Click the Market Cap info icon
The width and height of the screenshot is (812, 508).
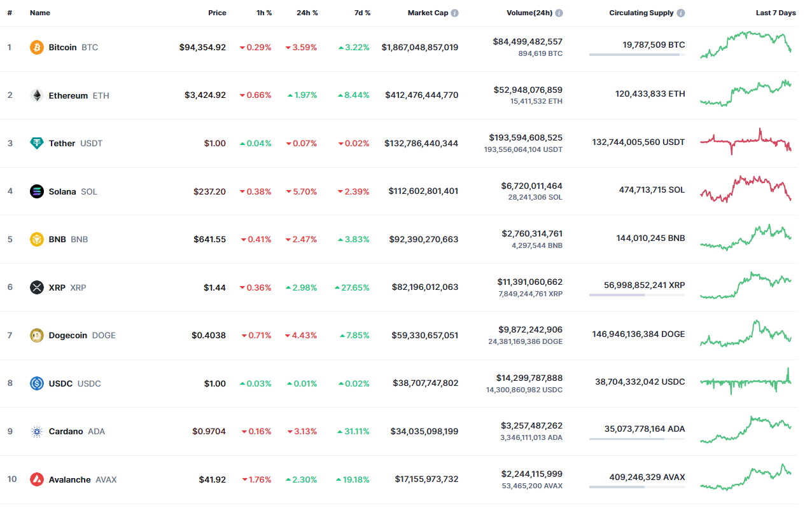(454, 13)
